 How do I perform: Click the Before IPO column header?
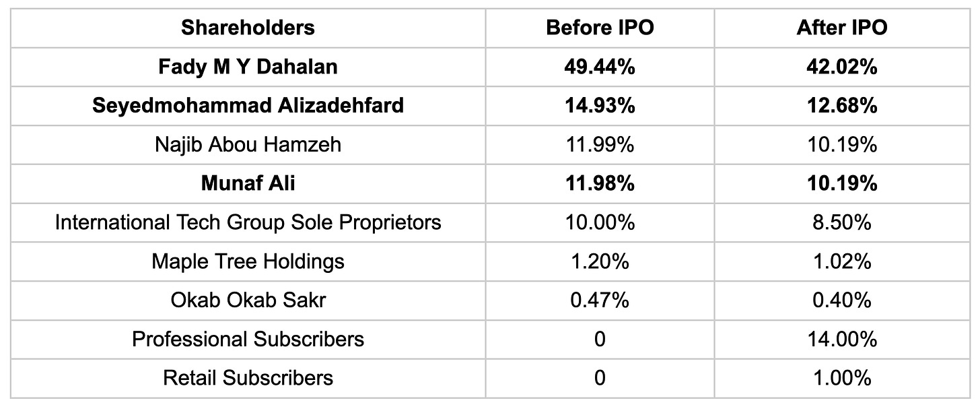599,28
